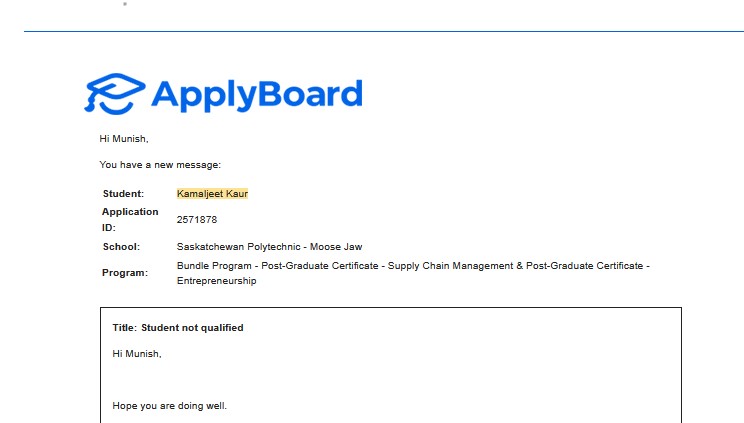The width and height of the screenshot is (744, 423).
Task: Click the bold "Student:" field label
Action: click(123, 193)
